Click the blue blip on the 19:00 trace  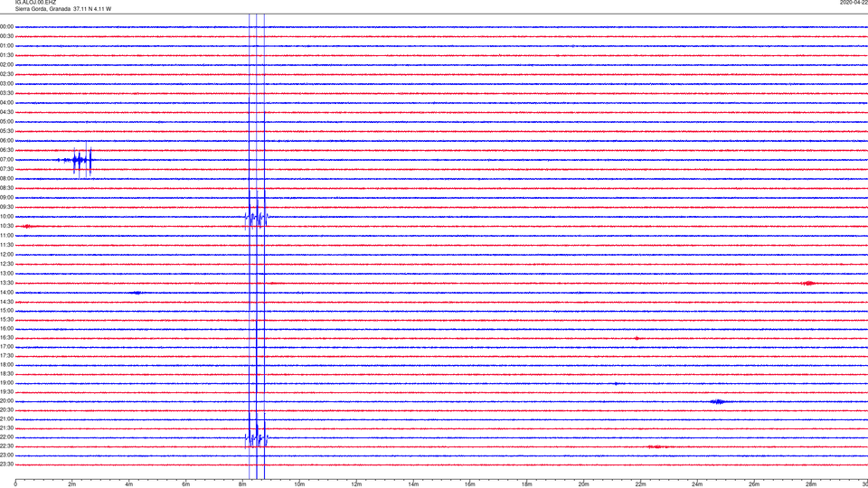point(616,383)
